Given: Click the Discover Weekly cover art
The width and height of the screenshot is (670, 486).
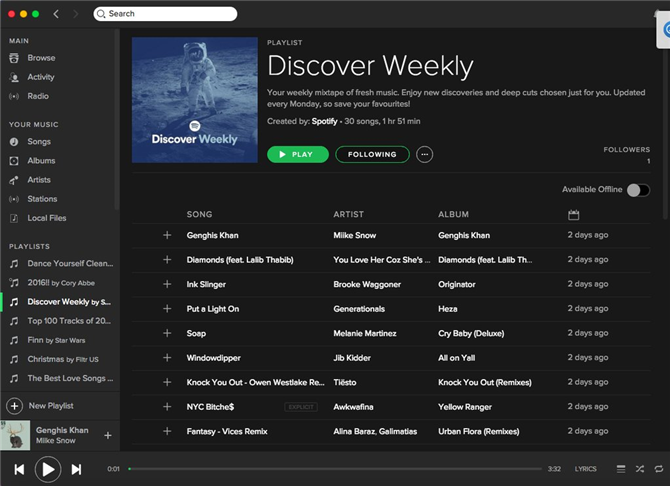Looking at the screenshot, I should [x=194, y=100].
